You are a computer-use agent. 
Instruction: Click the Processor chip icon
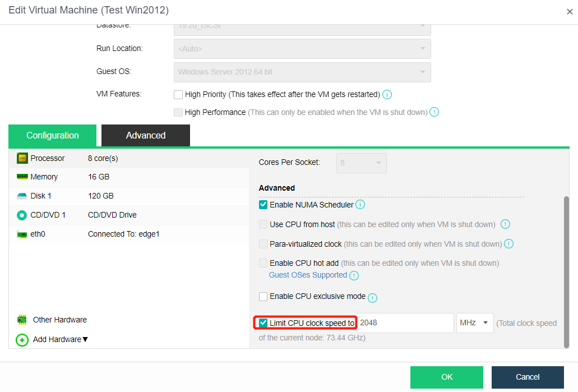click(x=22, y=158)
